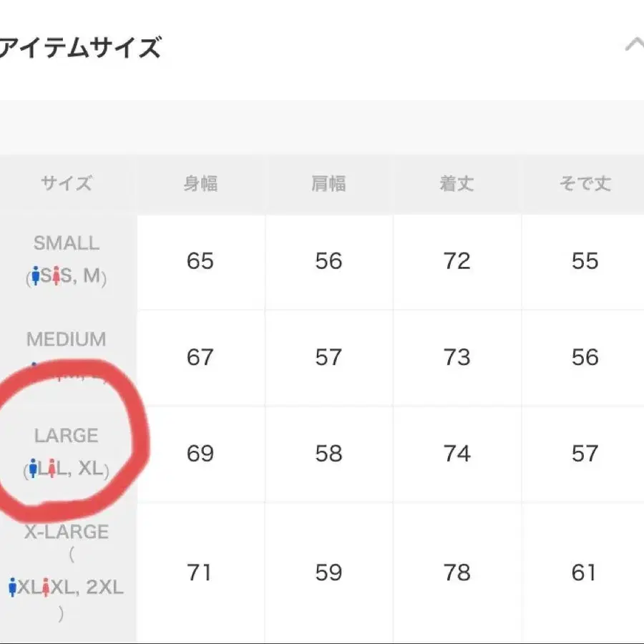Select the LARGE size circled in red
644x644 pixels.
pos(66,435)
